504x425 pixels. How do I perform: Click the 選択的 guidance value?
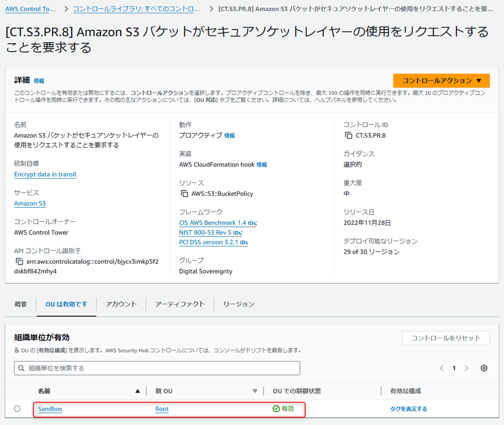pos(352,164)
